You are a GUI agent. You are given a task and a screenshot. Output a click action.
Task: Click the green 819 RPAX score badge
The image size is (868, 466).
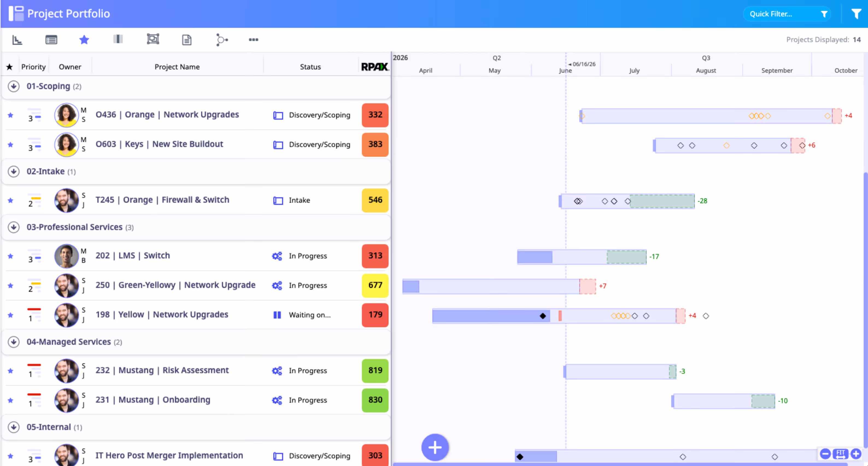(x=375, y=371)
